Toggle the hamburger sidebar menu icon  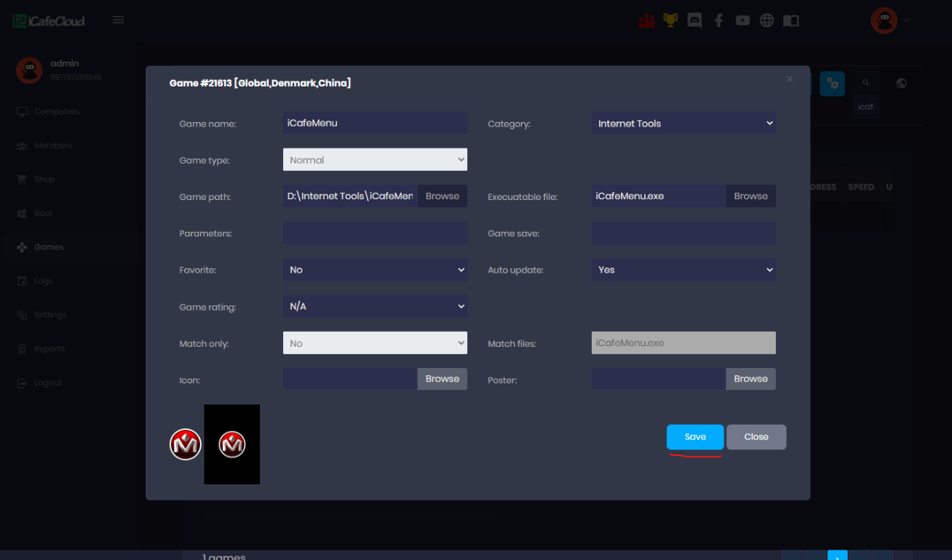(x=118, y=20)
